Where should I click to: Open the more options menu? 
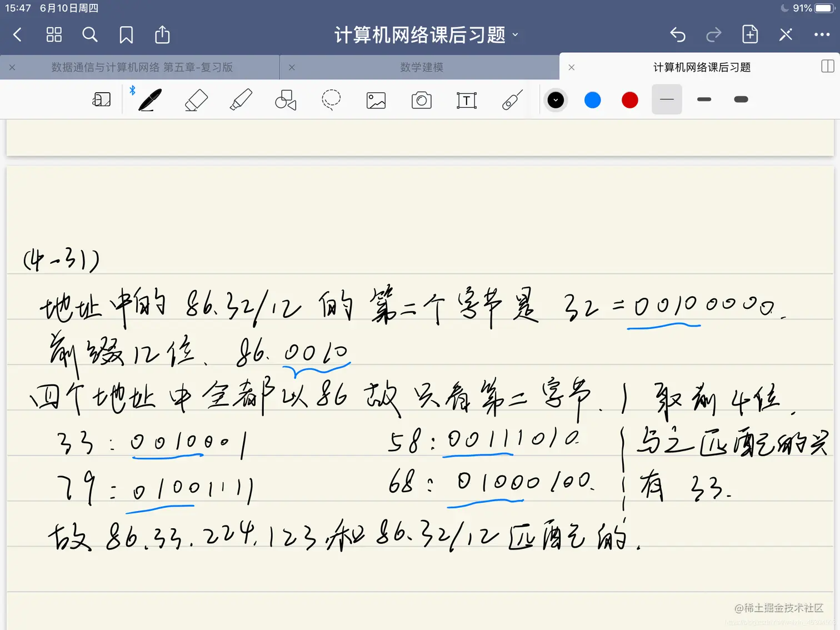click(821, 34)
